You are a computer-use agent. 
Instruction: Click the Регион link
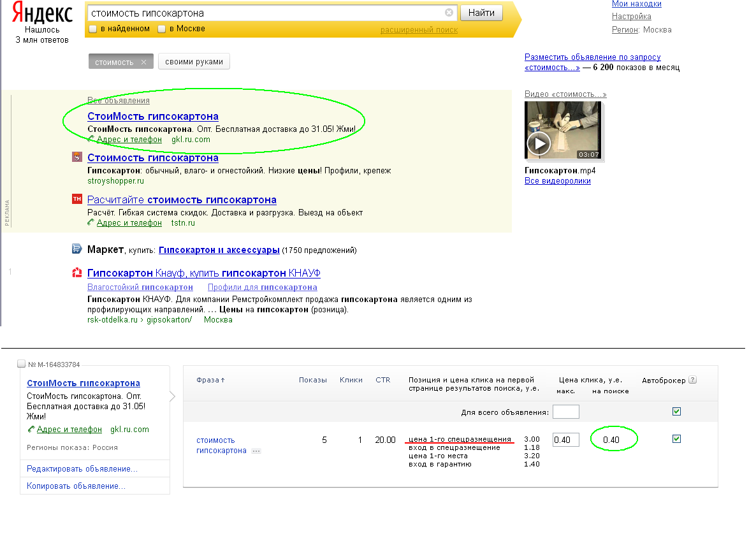pyautogui.click(x=625, y=29)
